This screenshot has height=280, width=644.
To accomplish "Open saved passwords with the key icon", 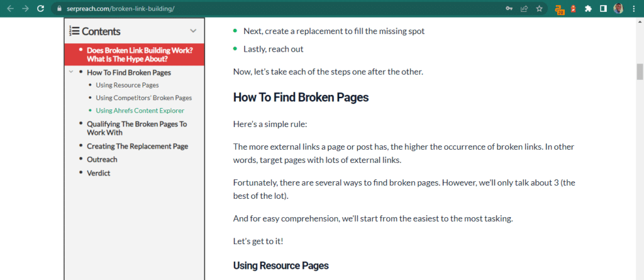I will point(509,9).
